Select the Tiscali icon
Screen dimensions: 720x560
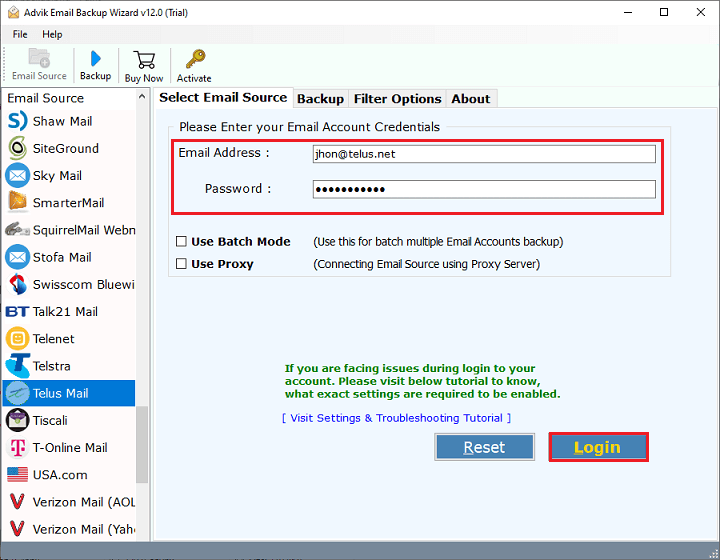coord(17,420)
